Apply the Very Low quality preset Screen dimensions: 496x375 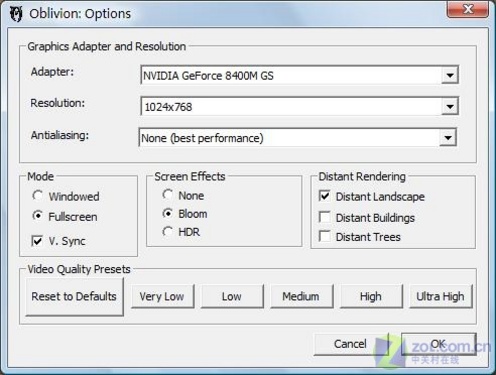162,296
